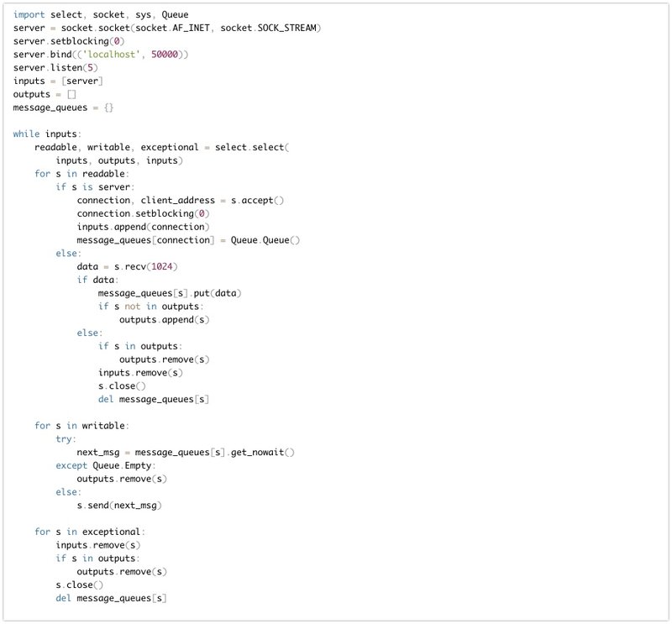This screenshot has height=624, width=672.
Task: Select the 'socket.AF_INET' argument
Action: pyautogui.click(x=173, y=28)
